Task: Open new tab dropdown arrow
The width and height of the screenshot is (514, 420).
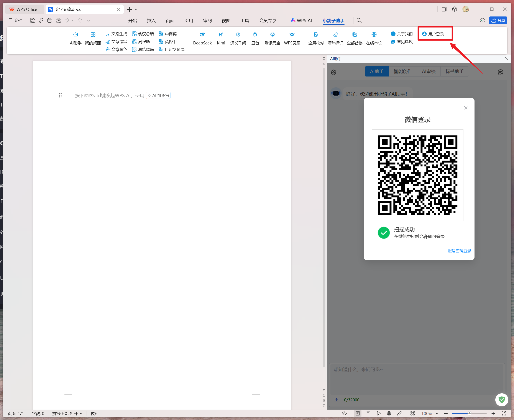Action: tap(136, 10)
